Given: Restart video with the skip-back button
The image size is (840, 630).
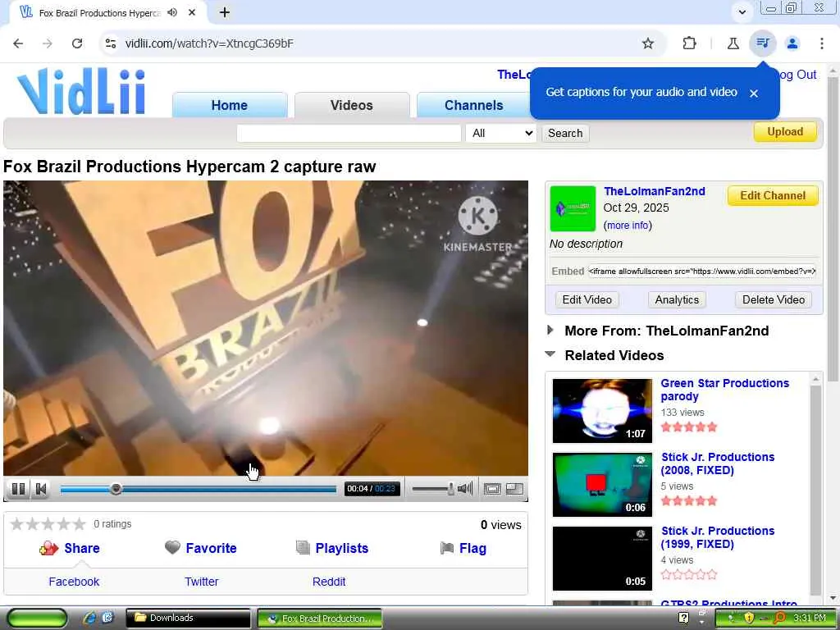Looking at the screenshot, I should (41, 489).
